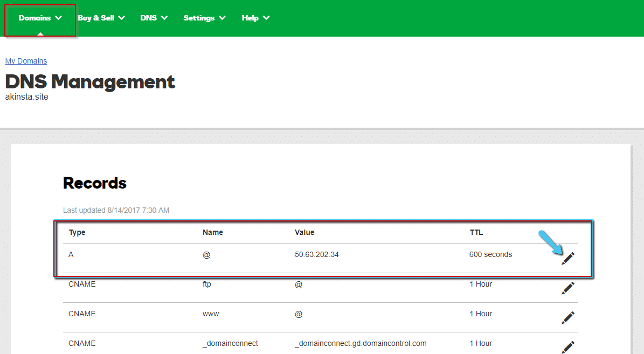This screenshot has width=644, height=354.
Task: Select the CNAME type in ftp row
Action: 82,284
